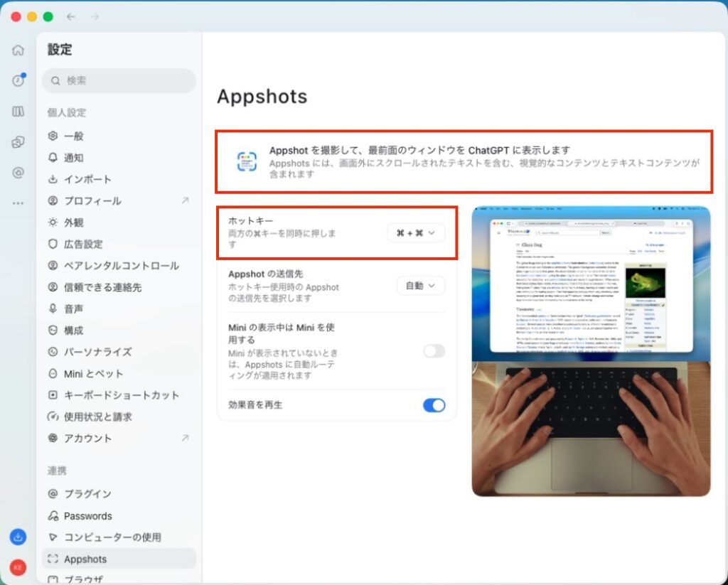728x585 pixels.
Task: Click the plug icon beside プラグイン
Action: tap(53, 493)
